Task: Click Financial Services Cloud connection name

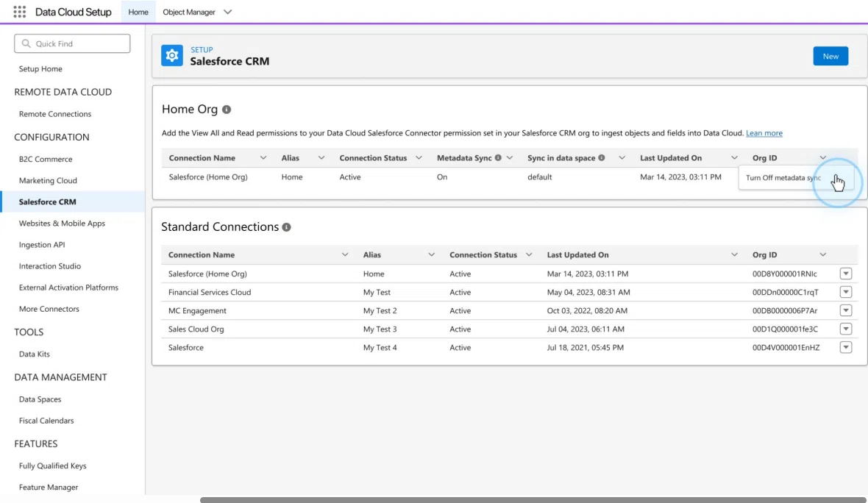Action: 209,292
